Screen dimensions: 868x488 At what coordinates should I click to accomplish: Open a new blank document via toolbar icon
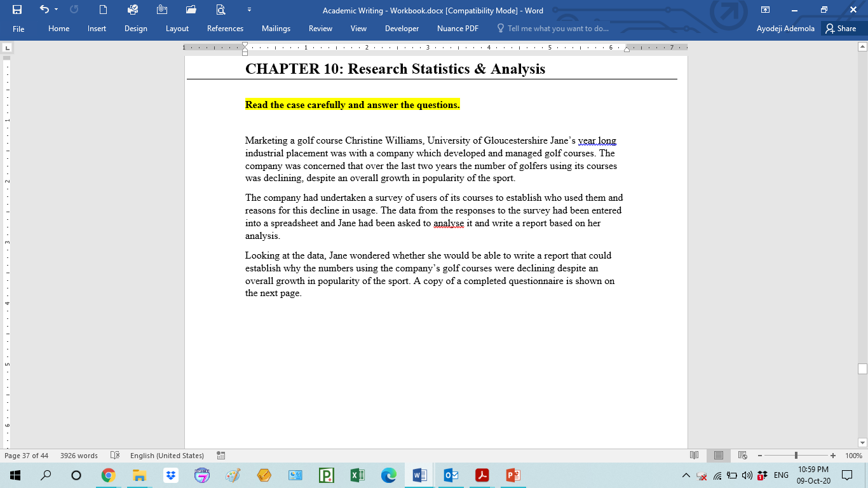pyautogui.click(x=103, y=10)
